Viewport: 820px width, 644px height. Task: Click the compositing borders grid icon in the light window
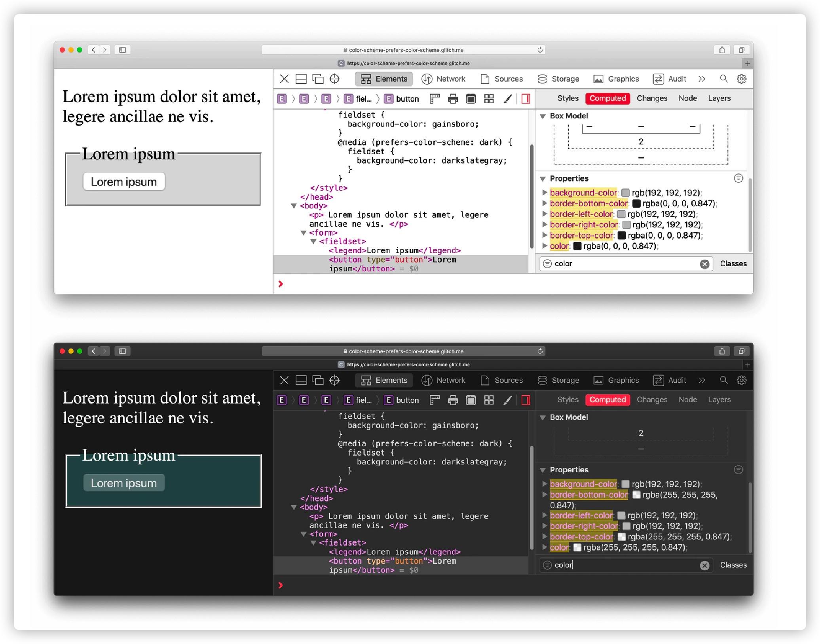tap(489, 99)
